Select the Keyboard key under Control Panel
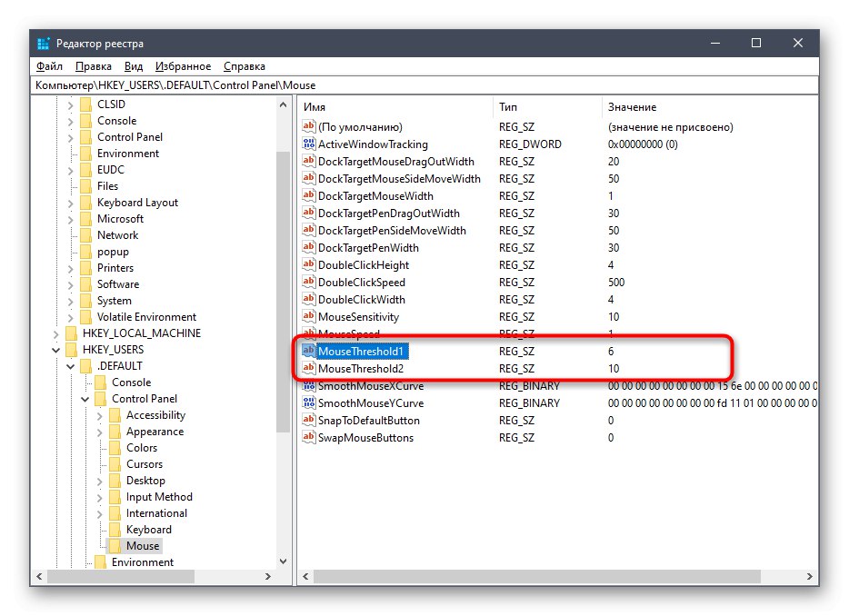This screenshot has width=849, height=616. 149,530
